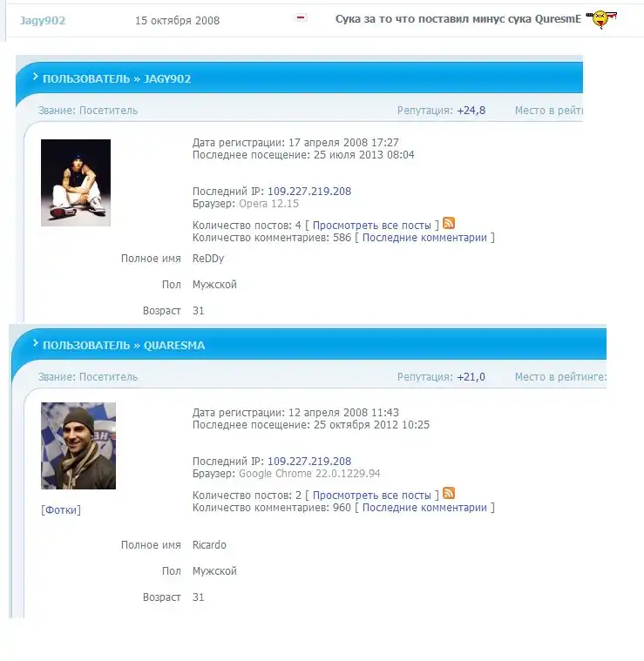This screenshot has width=644, height=661.
Task: Click Jagy902 reputation value +24,8
Action: tap(471, 111)
